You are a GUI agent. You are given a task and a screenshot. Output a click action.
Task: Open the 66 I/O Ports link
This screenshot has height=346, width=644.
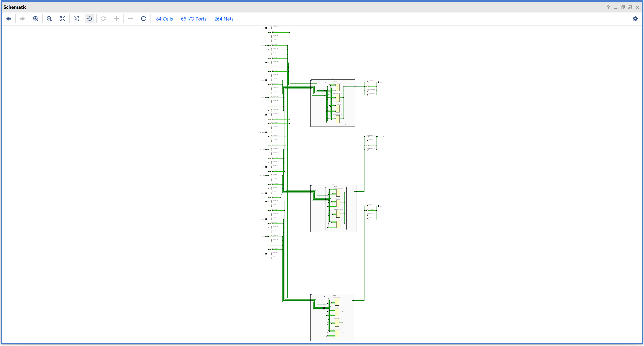[193, 19]
